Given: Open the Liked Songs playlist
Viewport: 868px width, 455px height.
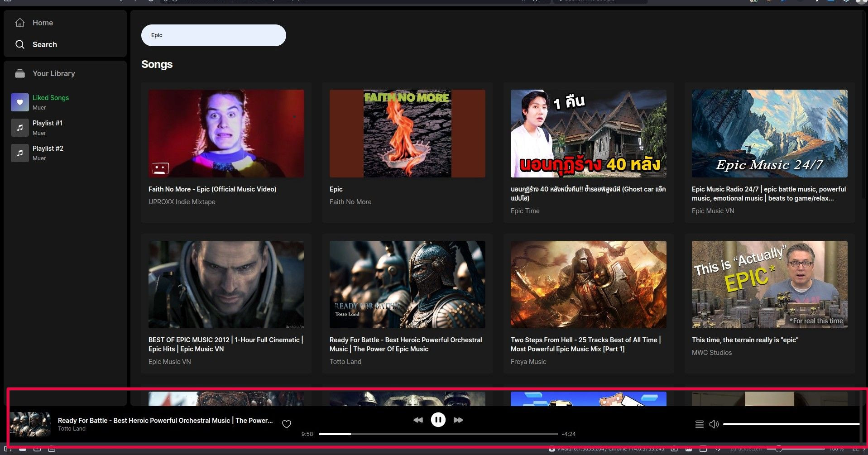Looking at the screenshot, I should [50, 98].
